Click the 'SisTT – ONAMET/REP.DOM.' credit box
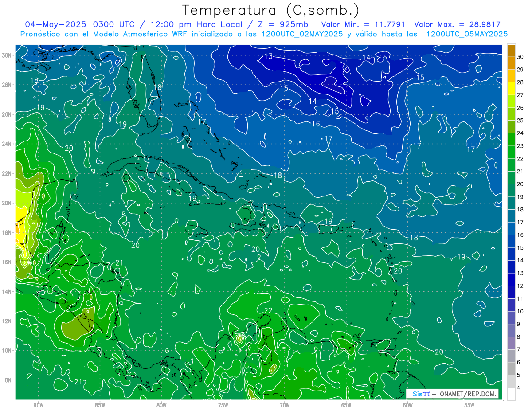532x411 pixels. [452, 394]
